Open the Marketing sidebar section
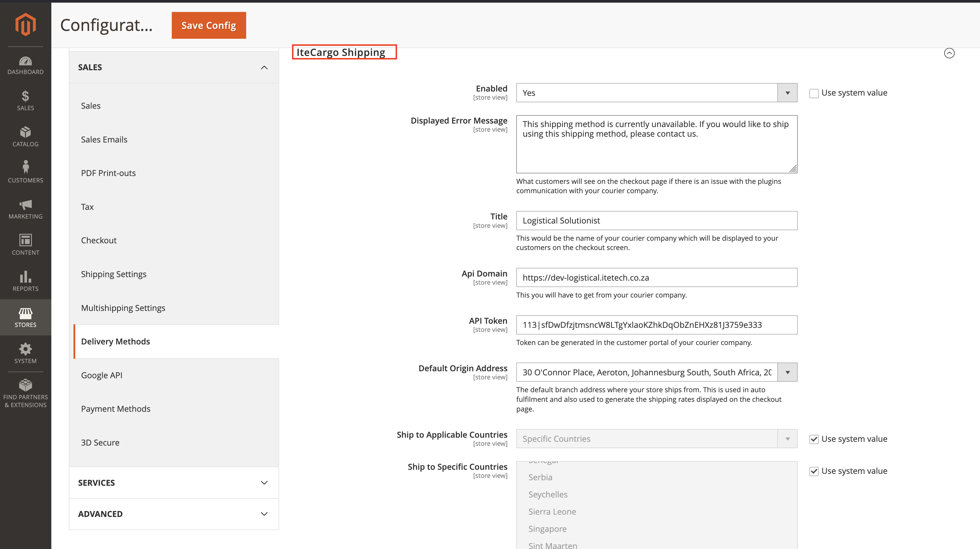 pos(25,208)
